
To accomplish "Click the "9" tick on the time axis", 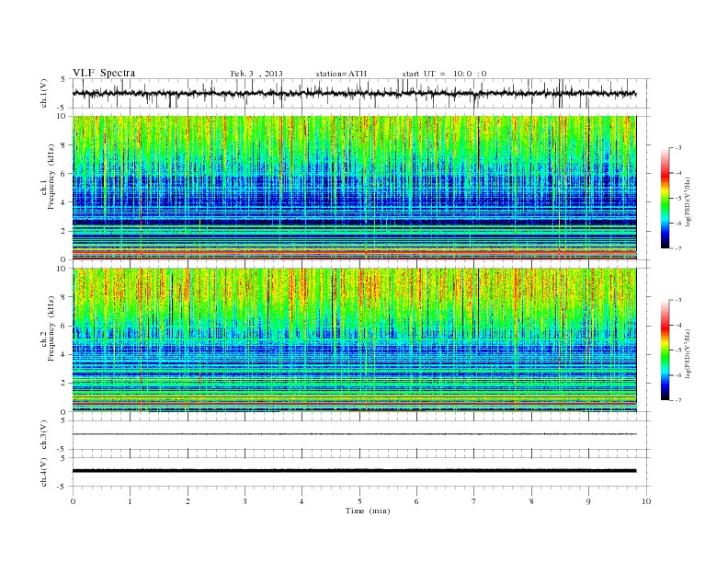I will pos(588,501).
